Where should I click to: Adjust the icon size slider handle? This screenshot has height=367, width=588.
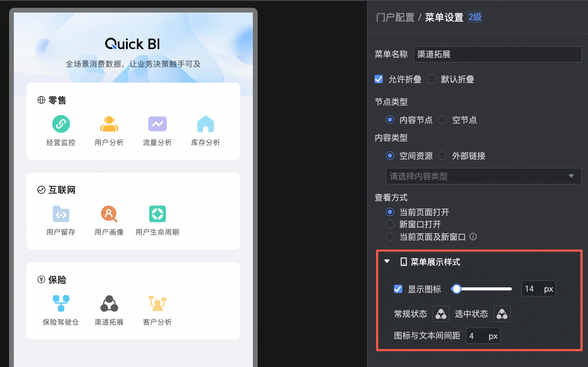click(456, 289)
